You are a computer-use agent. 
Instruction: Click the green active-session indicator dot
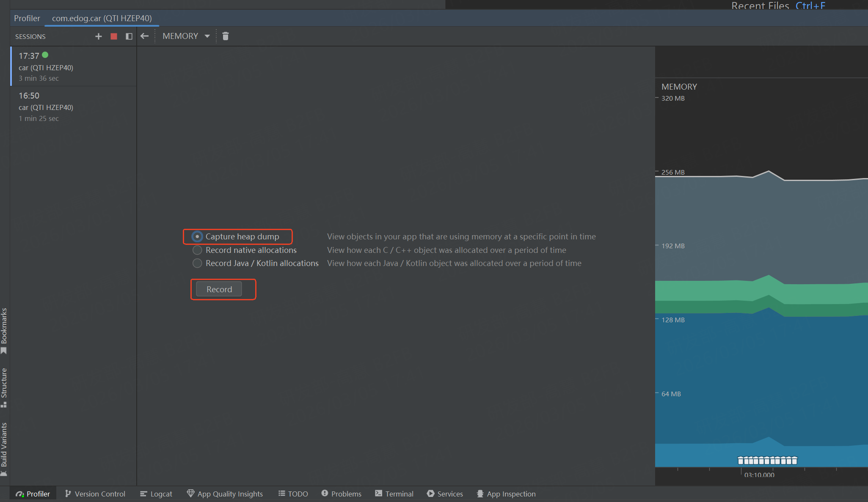point(45,55)
